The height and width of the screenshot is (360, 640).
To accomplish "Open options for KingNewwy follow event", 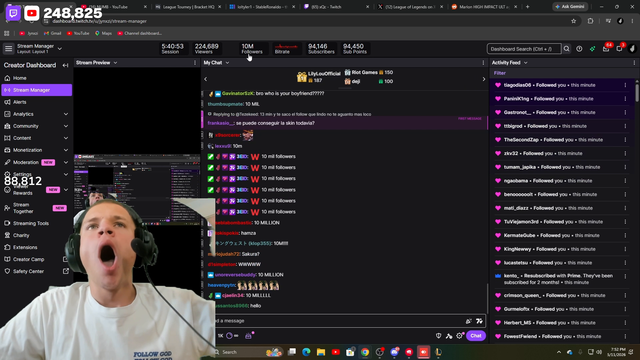I will coord(625,249).
